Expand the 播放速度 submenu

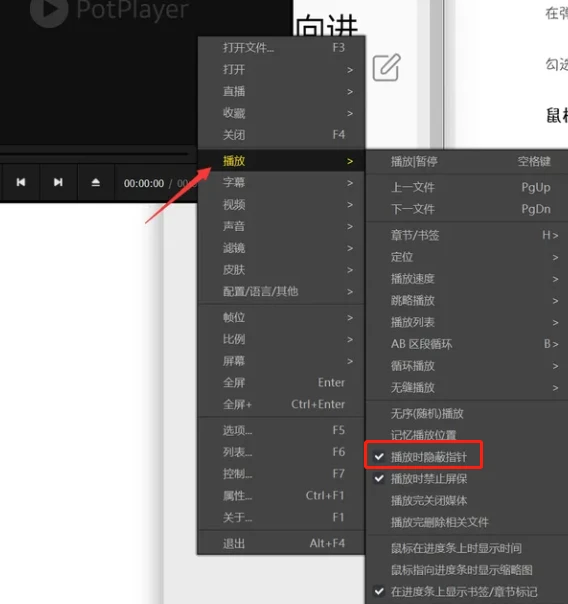(467, 279)
